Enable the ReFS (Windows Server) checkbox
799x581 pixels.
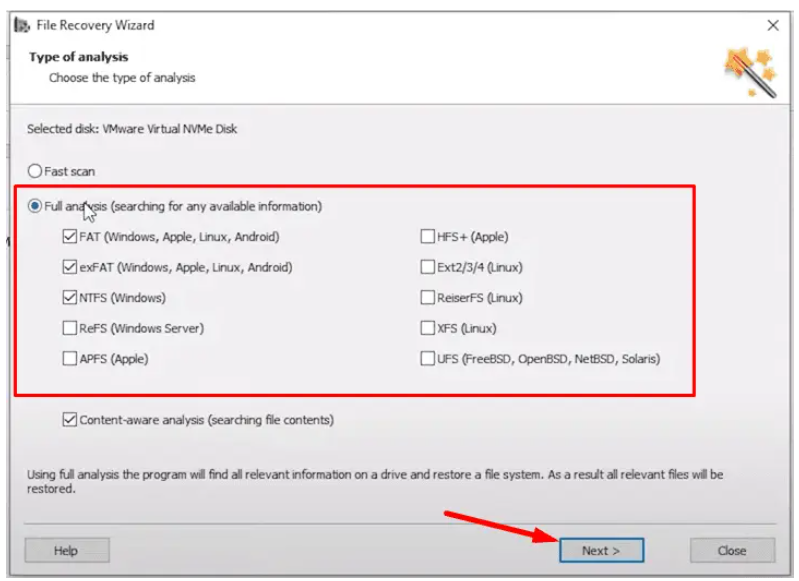[x=70, y=328]
